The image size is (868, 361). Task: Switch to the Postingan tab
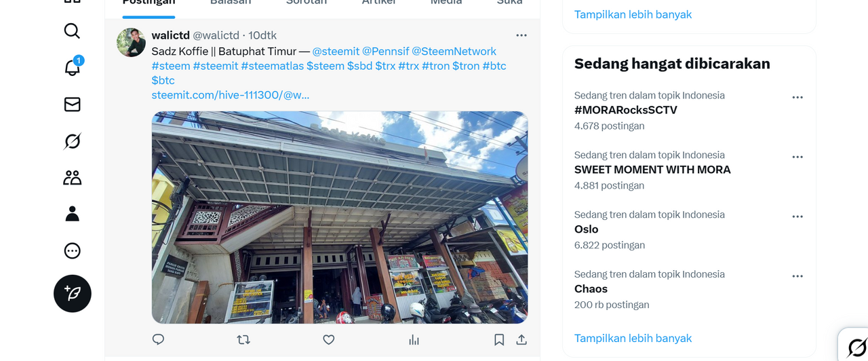(149, 3)
